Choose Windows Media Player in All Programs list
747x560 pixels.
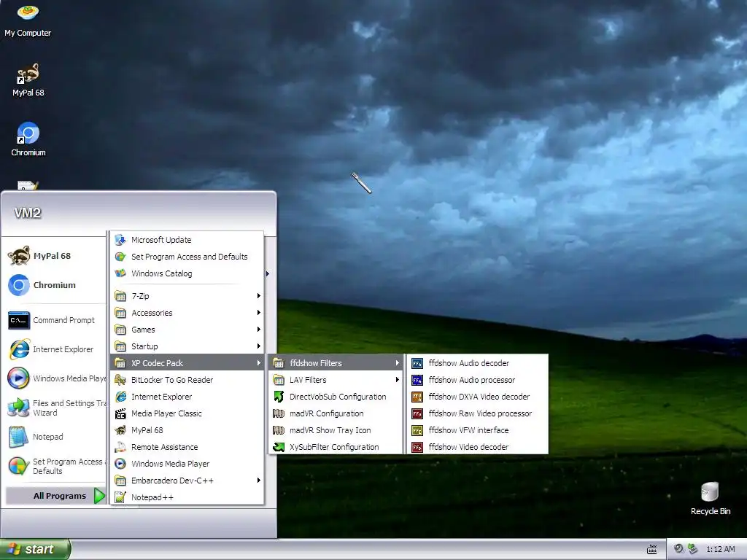(187, 464)
